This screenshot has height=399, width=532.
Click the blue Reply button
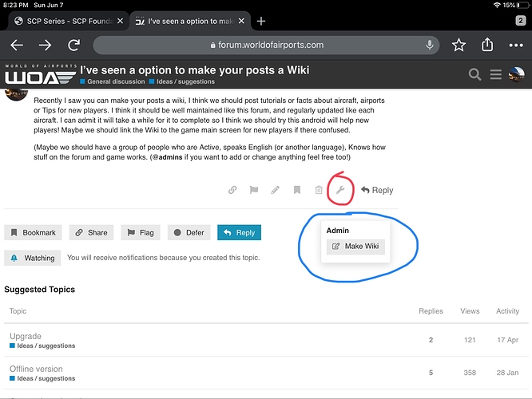[239, 232]
